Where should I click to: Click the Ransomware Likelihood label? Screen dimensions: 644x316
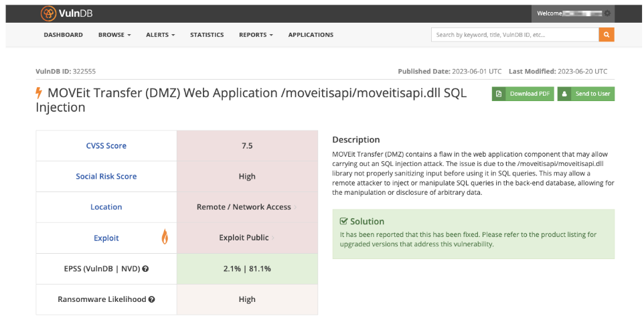(102, 299)
